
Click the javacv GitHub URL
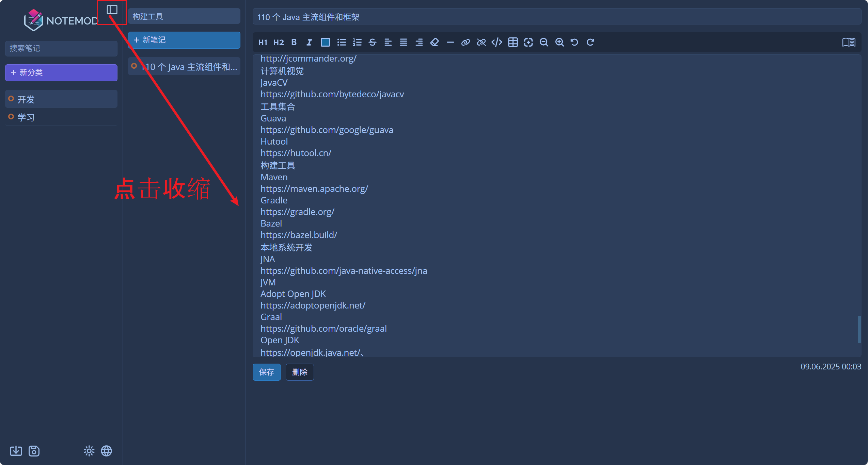pyautogui.click(x=332, y=94)
